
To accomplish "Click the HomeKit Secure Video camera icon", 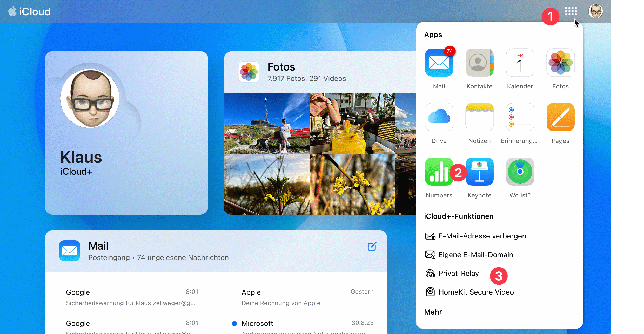I will (x=430, y=292).
